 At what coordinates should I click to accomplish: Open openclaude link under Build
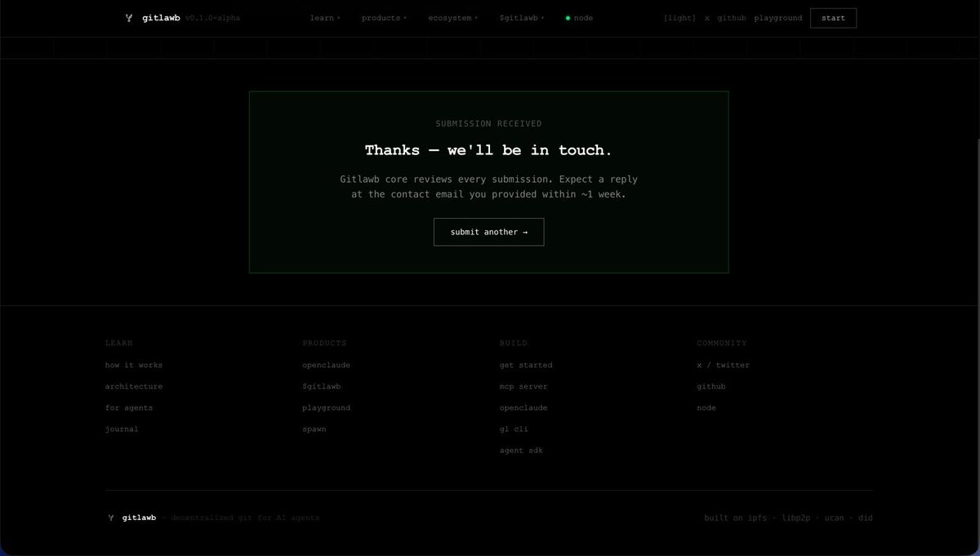coord(523,407)
